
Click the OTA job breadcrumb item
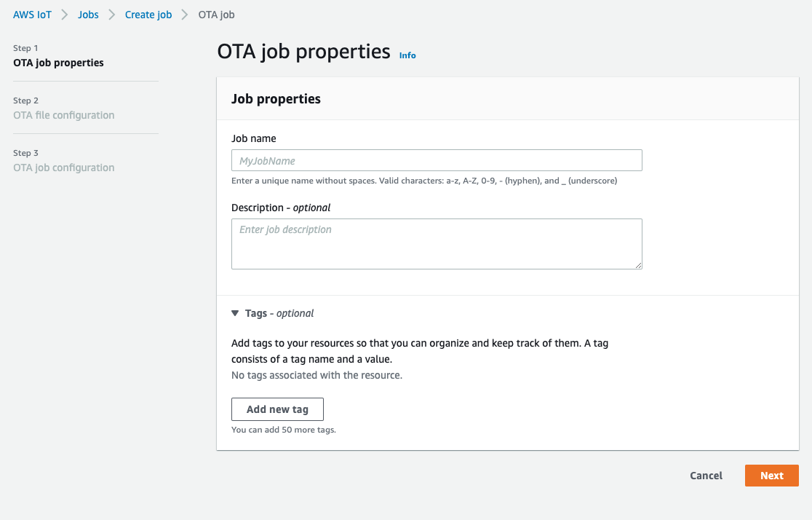(x=217, y=15)
